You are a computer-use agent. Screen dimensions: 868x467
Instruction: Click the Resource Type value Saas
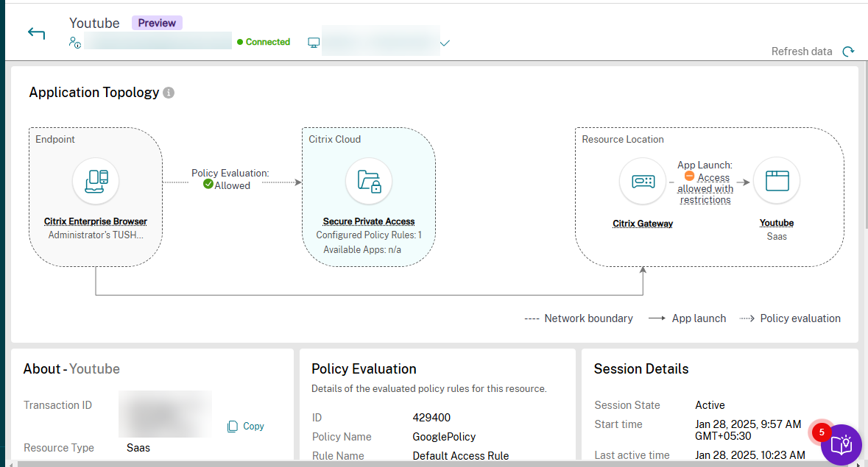138,448
